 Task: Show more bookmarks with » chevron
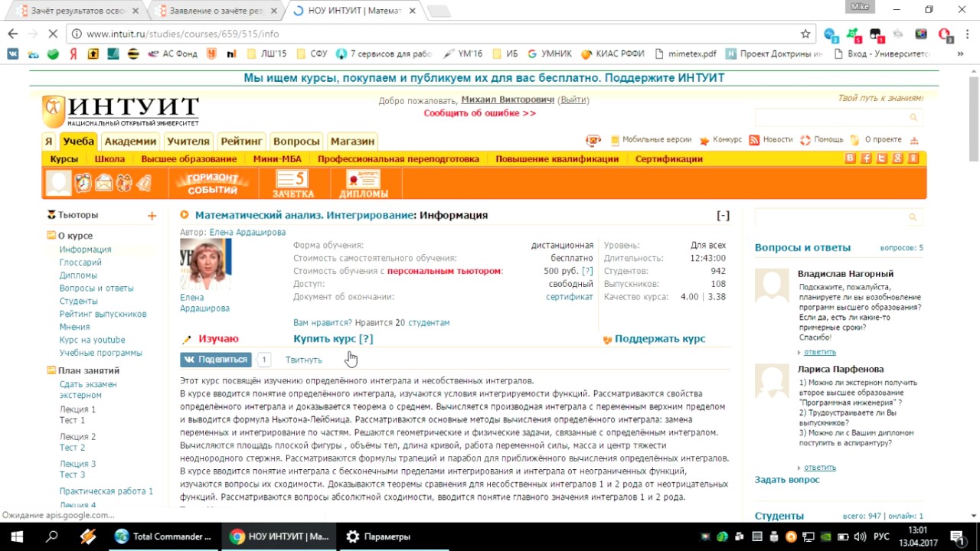(x=960, y=54)
